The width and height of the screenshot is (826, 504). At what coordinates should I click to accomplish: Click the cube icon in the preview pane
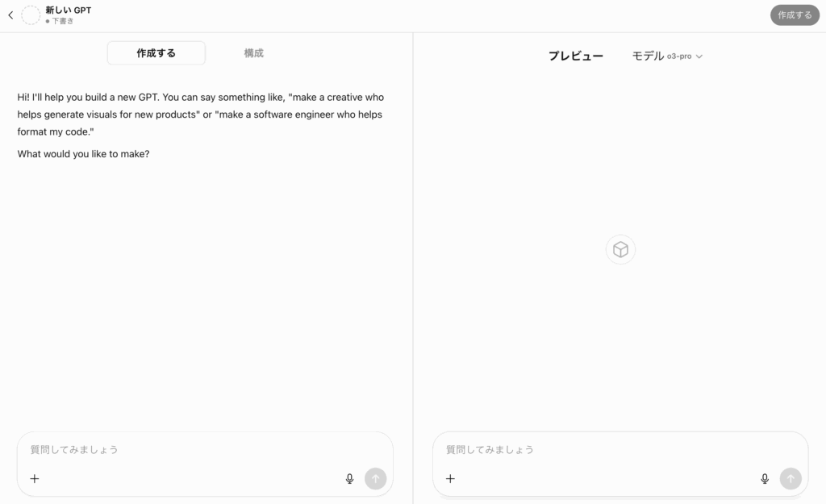coord(620,250)
